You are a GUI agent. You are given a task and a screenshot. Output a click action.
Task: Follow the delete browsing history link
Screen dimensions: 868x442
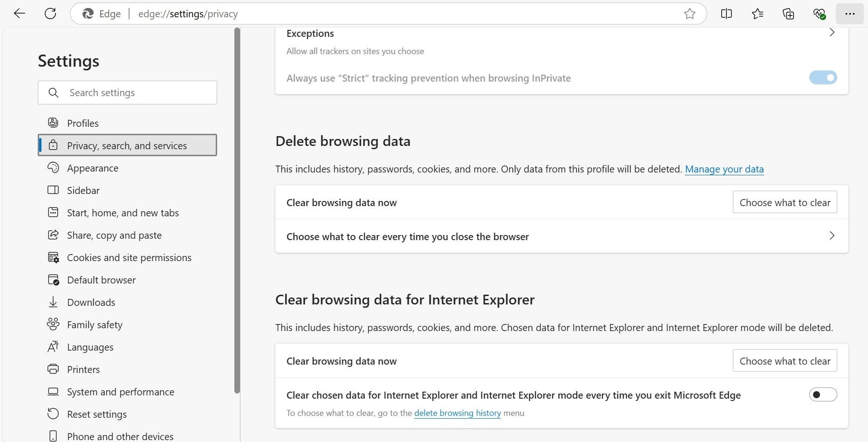click(x=458, y=413)
